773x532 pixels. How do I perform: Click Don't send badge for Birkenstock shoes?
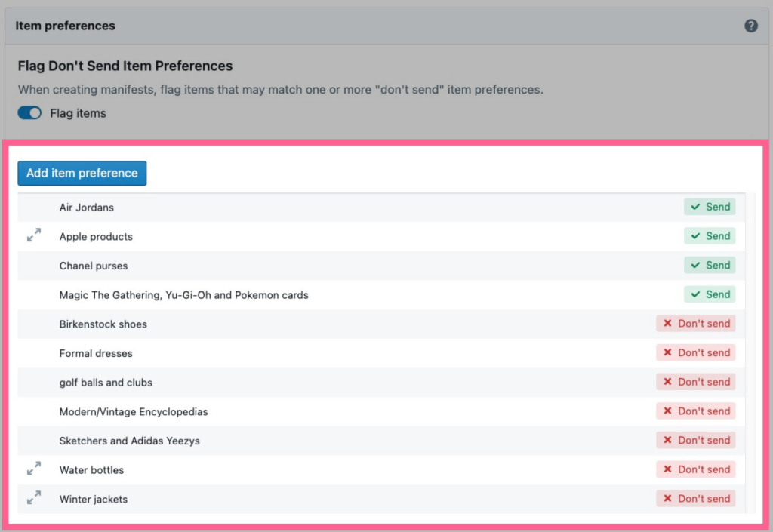click(695, 324)
